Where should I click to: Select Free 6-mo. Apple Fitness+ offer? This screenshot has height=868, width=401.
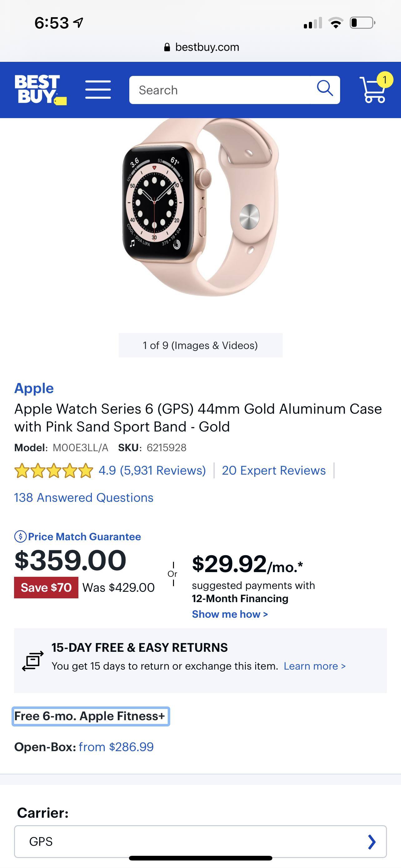[x=90, y=716]
